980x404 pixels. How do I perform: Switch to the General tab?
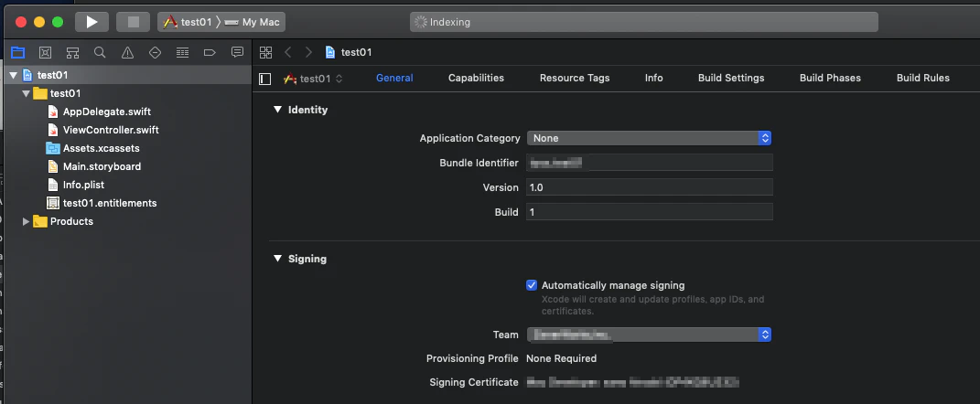(394, 78)
